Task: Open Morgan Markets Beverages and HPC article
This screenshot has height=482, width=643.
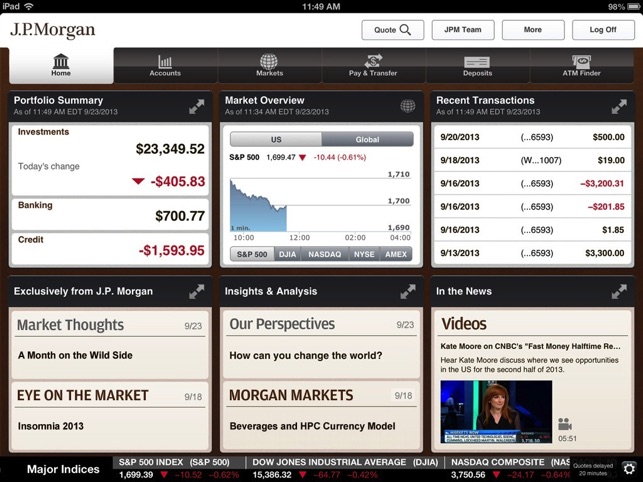Action: [321, 416]
